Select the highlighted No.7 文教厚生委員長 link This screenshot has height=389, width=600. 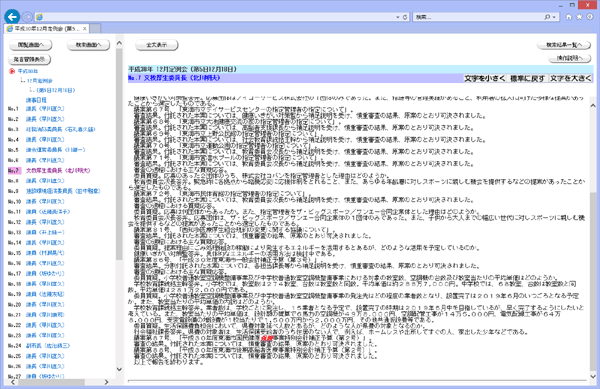click(x=58, y=171)
